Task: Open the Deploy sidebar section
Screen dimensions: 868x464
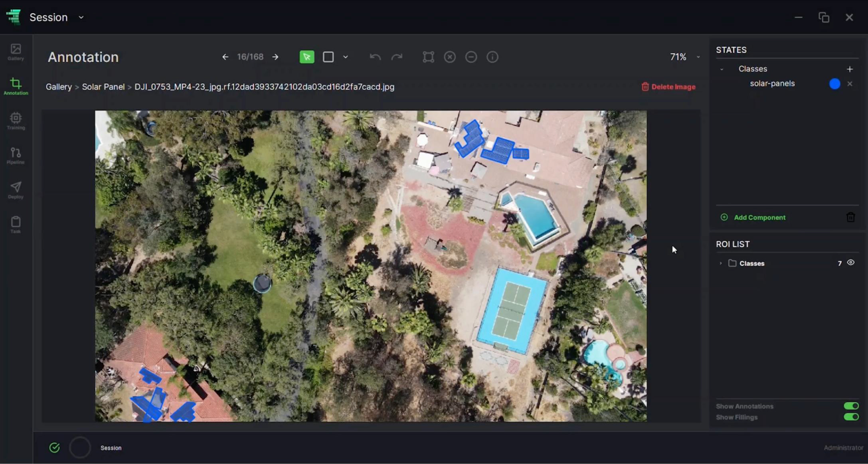Action: click(16, 190)
